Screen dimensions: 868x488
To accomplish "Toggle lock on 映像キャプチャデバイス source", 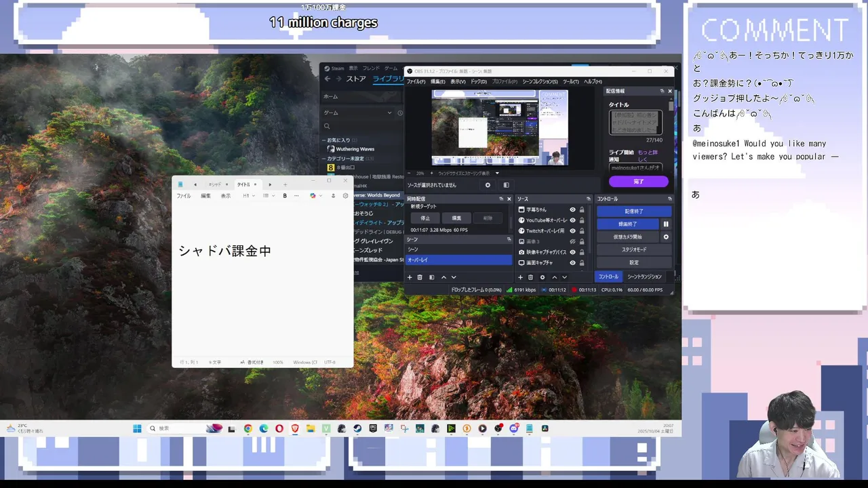I will (x=582, y=252).
